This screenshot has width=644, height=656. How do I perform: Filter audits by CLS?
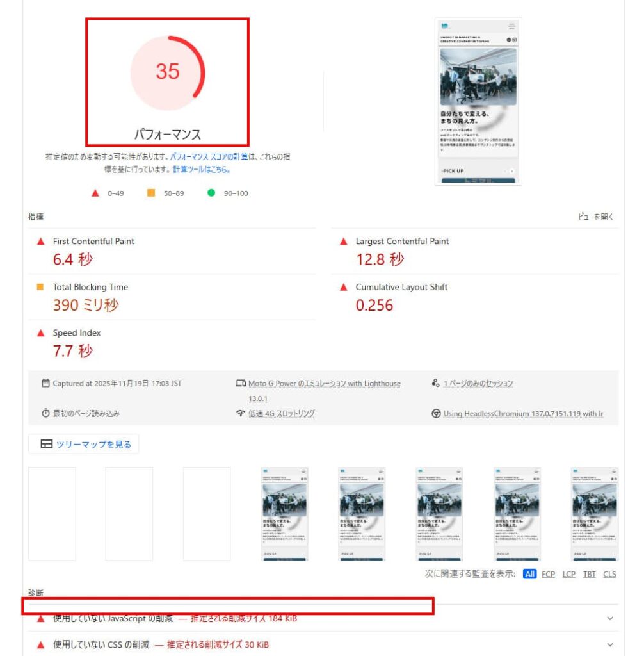coord(609,574)
